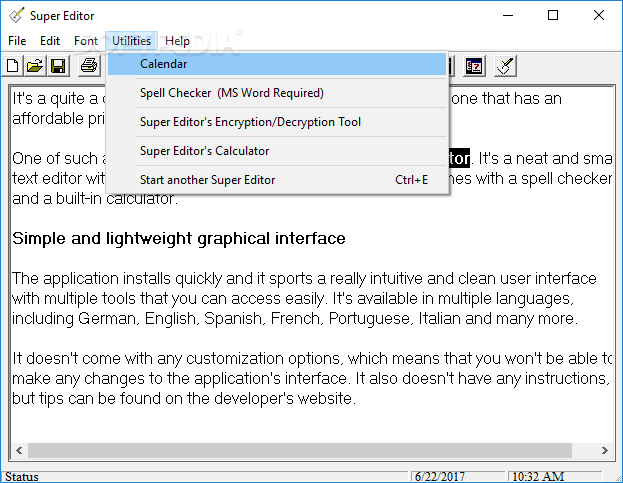Click the line 'including German, English, Spanish'

click(x=295, y=319)
